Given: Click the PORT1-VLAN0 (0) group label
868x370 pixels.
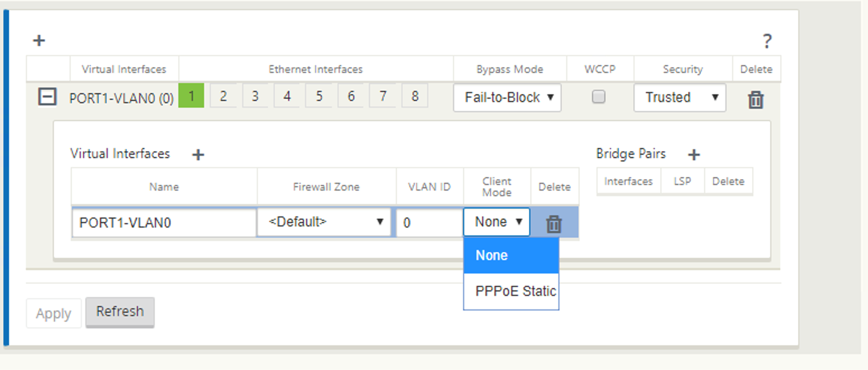Looking at the screenshot, I should tap(122, 99).
